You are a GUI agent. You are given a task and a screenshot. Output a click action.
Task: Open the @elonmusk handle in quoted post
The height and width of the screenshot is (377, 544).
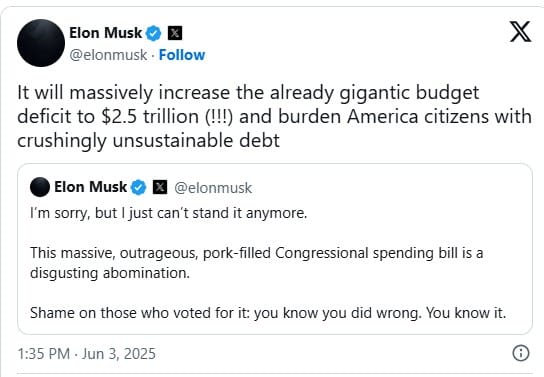coord(213,188)
